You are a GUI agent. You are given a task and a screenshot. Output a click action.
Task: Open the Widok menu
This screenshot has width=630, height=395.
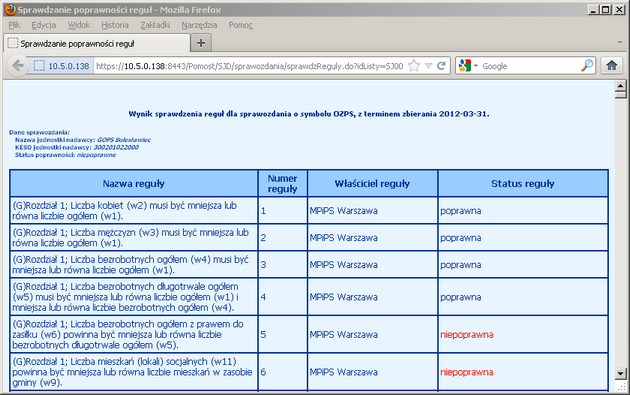pos(79,25)
